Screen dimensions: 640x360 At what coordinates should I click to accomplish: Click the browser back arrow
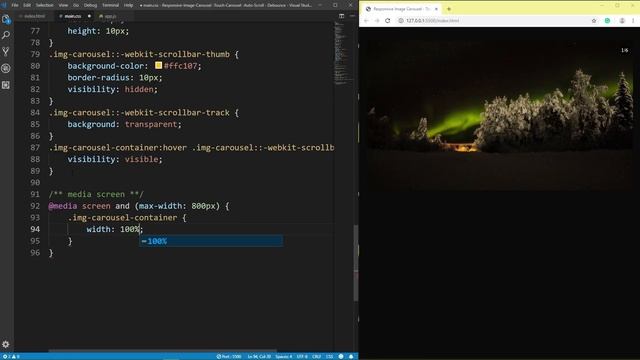coord(366,20)
